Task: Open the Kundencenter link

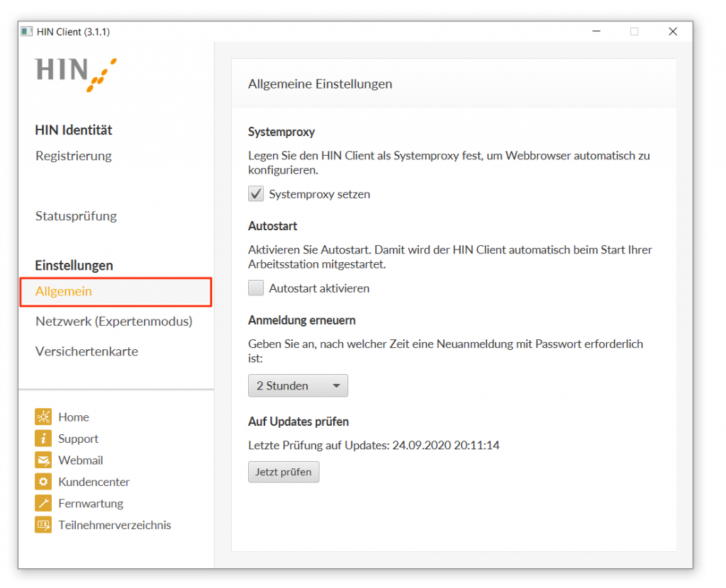Action: 94,482
